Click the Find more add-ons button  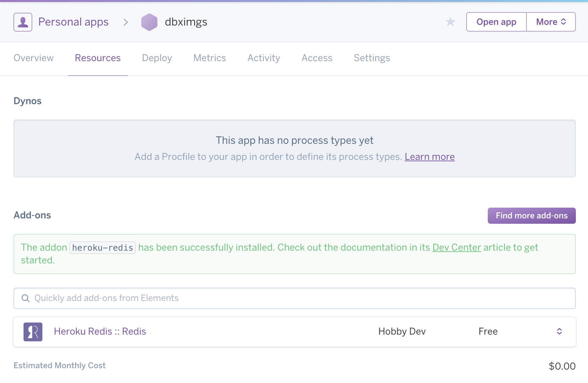point(532,216)
